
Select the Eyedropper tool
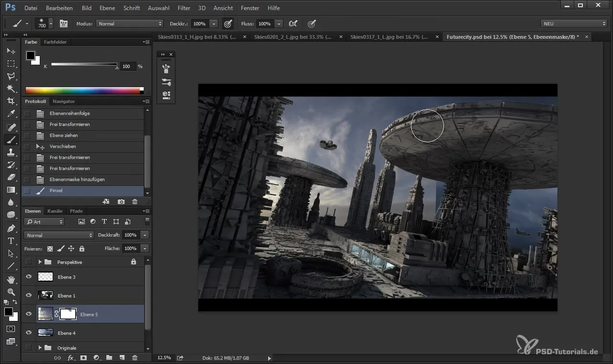[11, 114]
